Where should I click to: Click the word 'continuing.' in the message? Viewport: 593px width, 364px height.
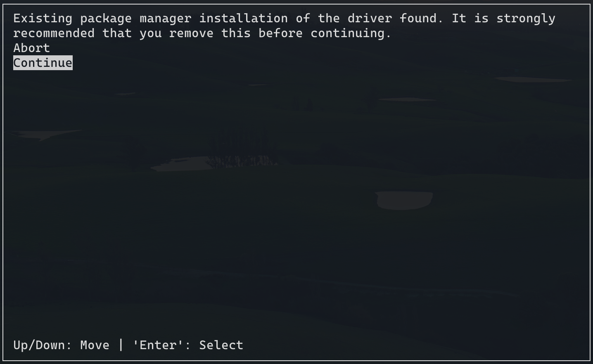tap(351, 33)
